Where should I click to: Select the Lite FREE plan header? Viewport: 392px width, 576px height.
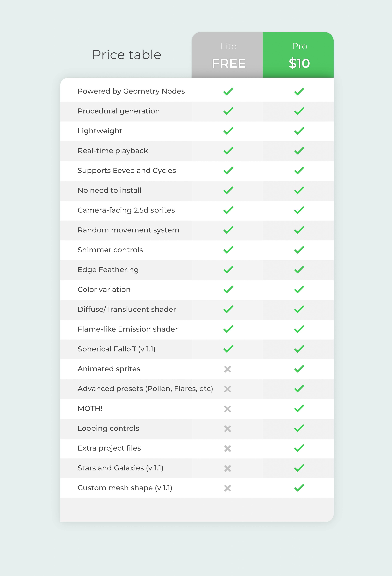point(228,55)
